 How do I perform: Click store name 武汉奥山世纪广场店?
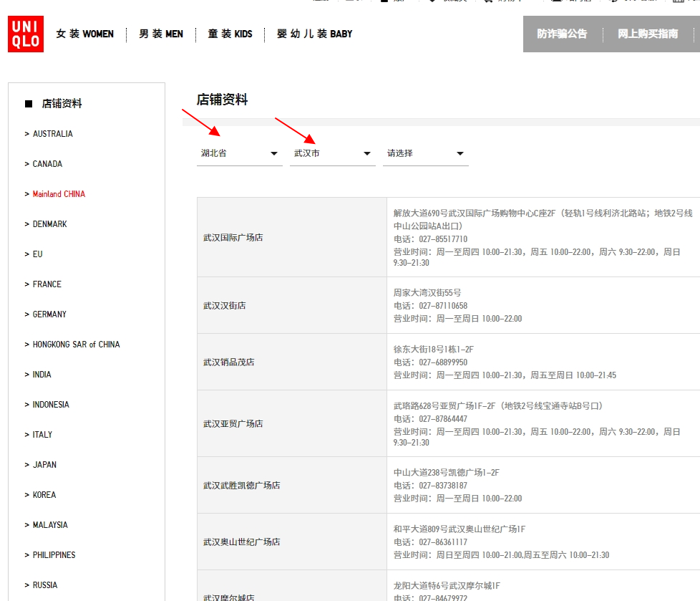[241, 542]
